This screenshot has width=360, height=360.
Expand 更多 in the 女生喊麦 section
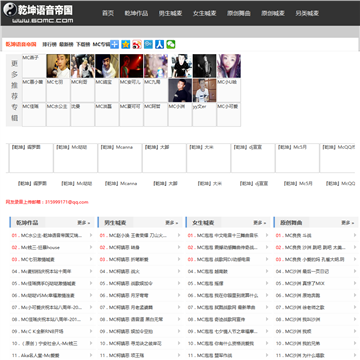[x=260, y=223]
